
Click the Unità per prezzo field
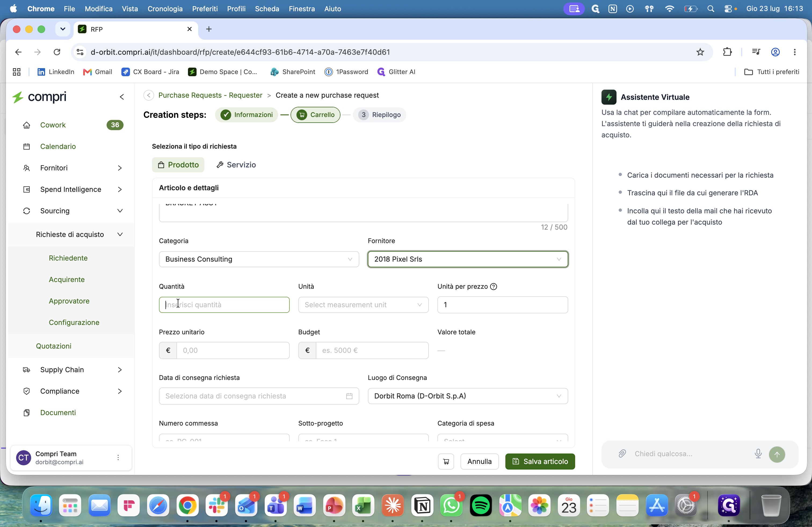503,305
